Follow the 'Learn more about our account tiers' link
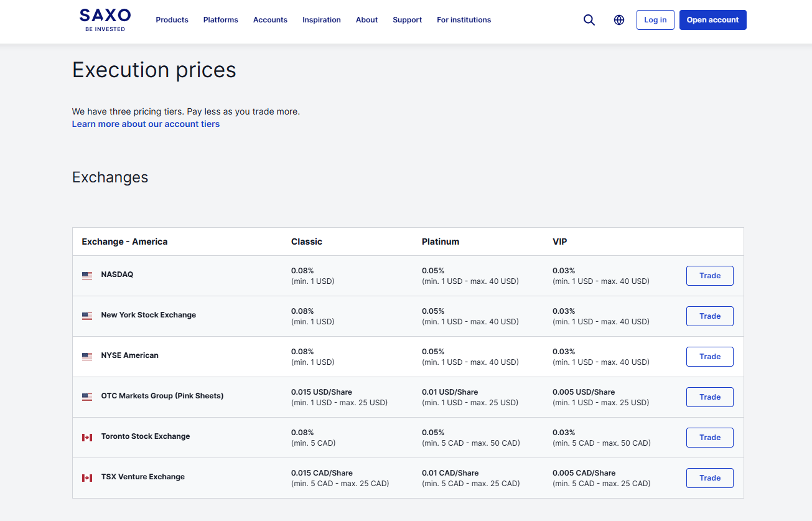The width and height of the screenshot is (812, 521). click(x=146, y=124)
